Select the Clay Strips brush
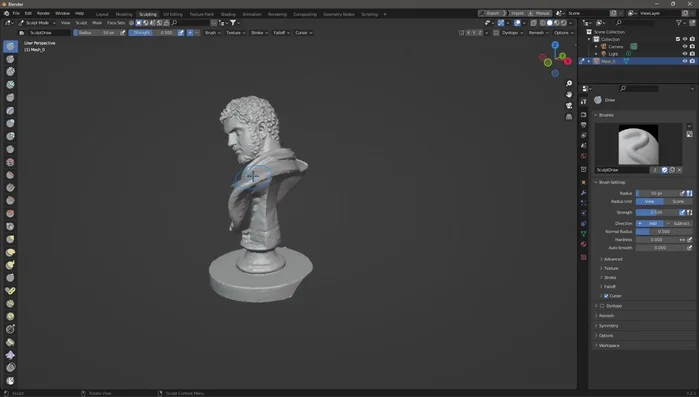Image resolution: width=699 pixels, height=397 pixels. click(10, 85)
